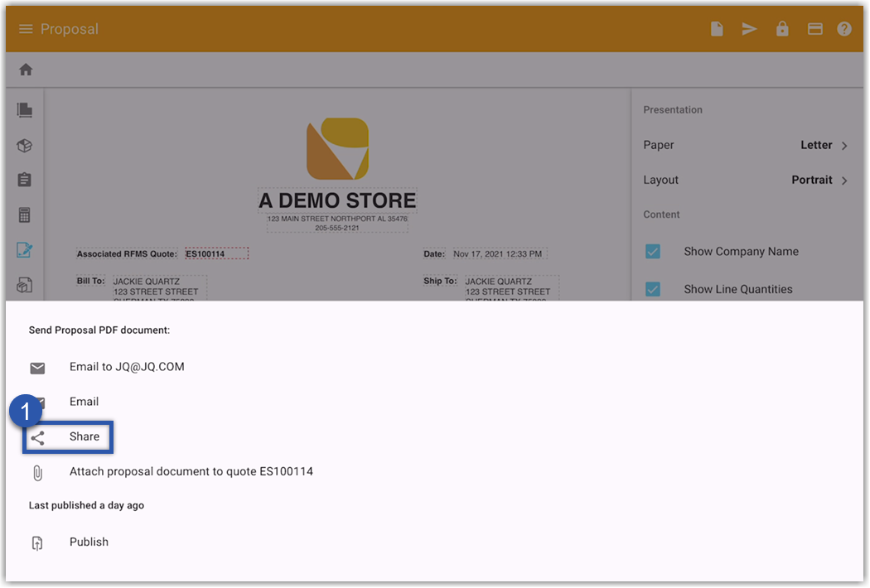Click the Letter paper value
This screenshot has height=588, width=870.
(x=816, y=145)
